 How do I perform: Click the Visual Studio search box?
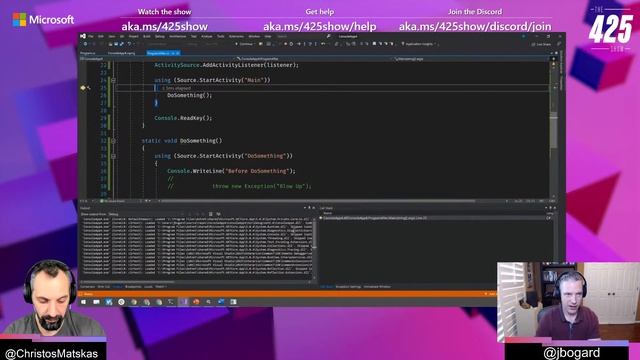click(x=304, y=36)
